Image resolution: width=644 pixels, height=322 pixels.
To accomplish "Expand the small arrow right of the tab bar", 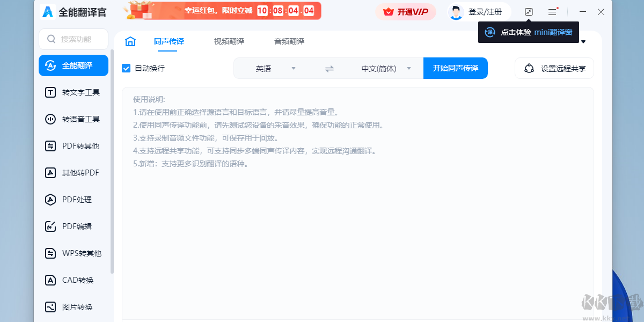I will coord(583,41).
